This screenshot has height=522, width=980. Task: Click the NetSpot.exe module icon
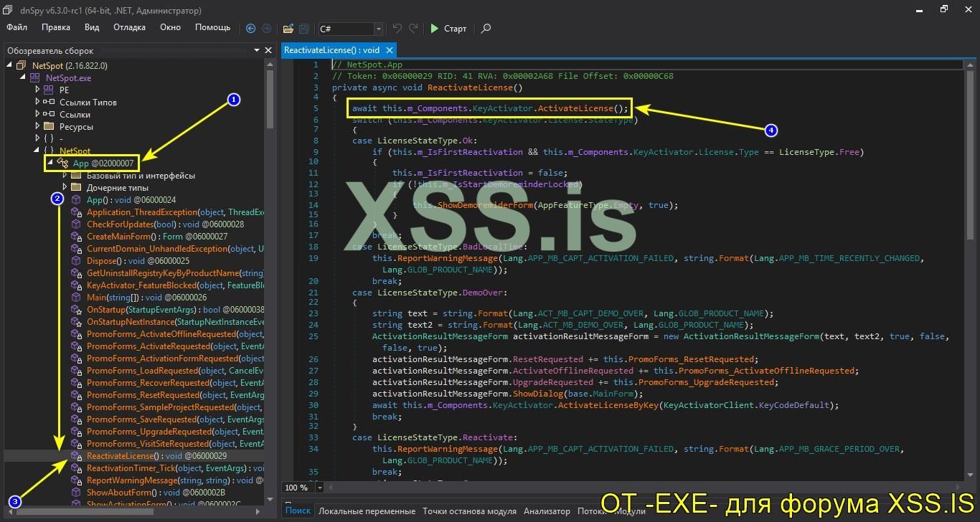34,78
